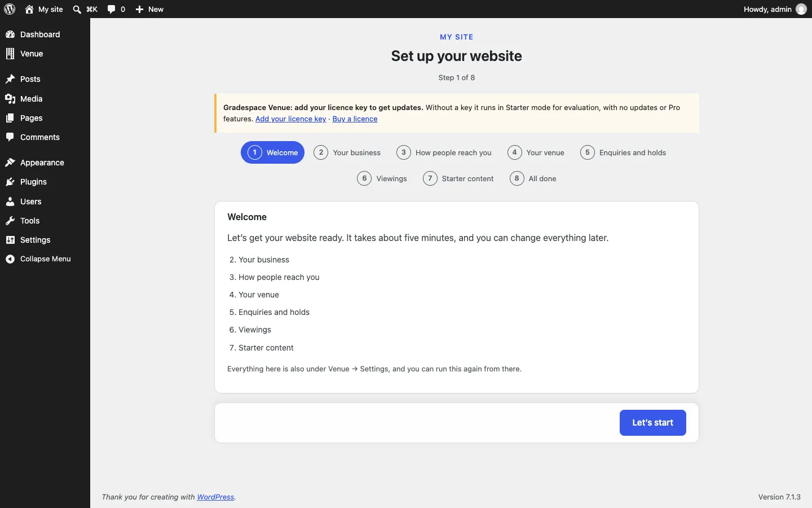Switch to the Your venue step

pyautogui.click(x=536, y=152)
